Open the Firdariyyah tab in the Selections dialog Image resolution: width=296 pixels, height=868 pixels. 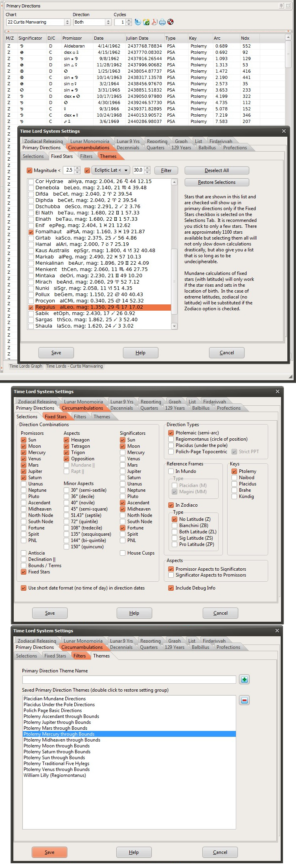point(215,402)
